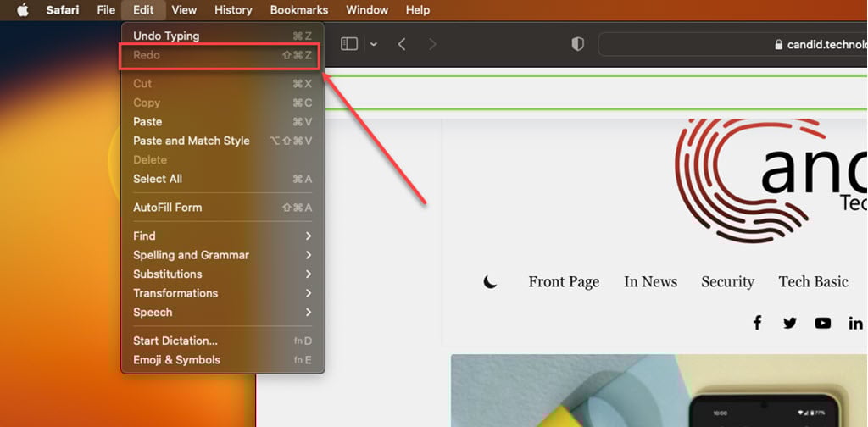Open the In News section

click(x=650, y=281)
